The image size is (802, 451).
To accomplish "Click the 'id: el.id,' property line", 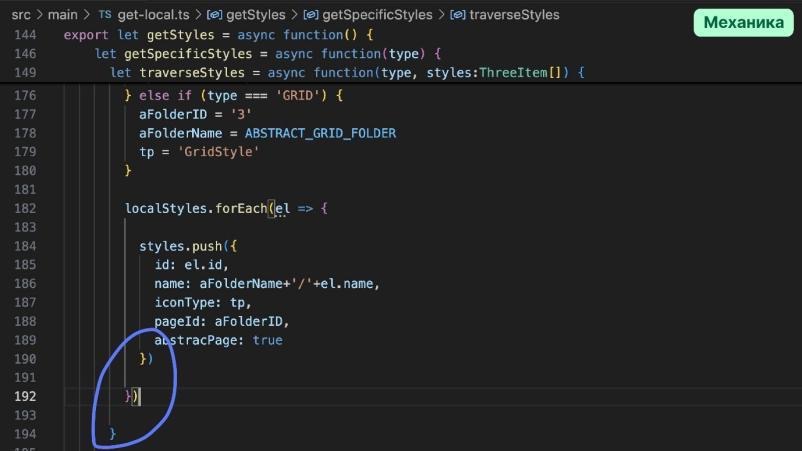I will click(191, 265).
